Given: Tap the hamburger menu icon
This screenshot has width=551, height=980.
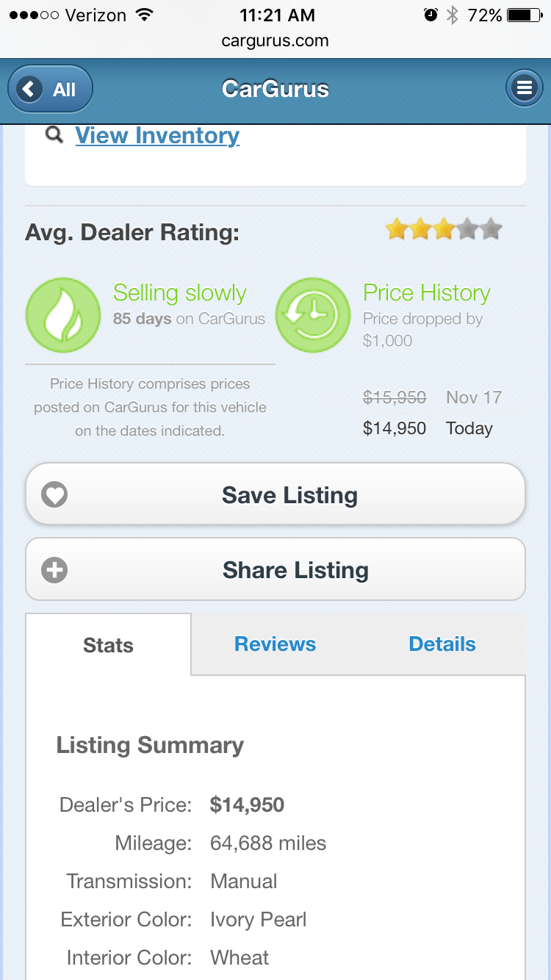Looking at the screenshot, I should 524,89.
